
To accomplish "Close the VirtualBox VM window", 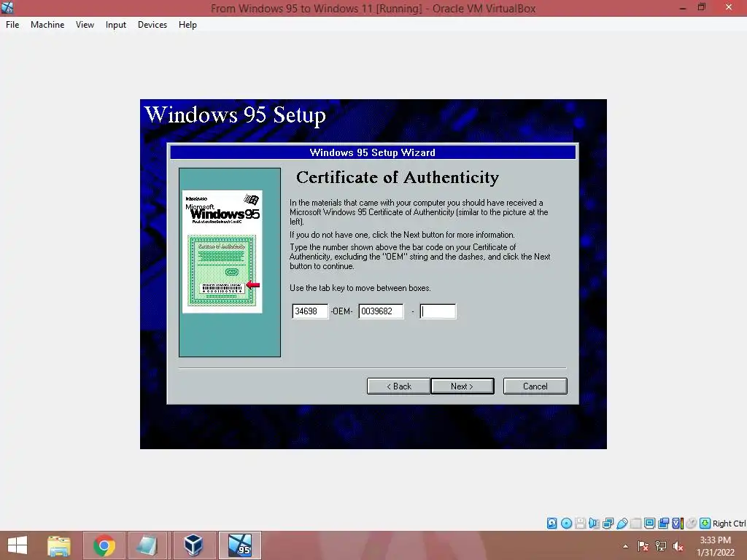I will pyautogui.click(x=729, y=7).
